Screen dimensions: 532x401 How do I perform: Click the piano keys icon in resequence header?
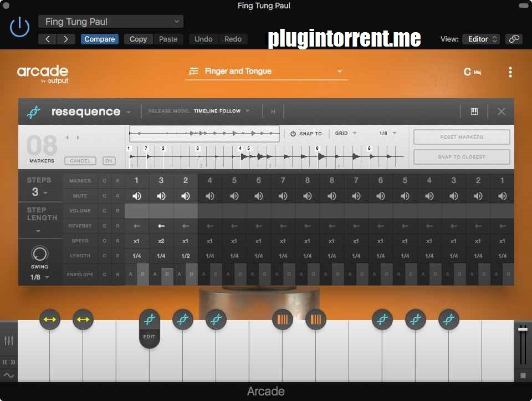click(474, 111)
